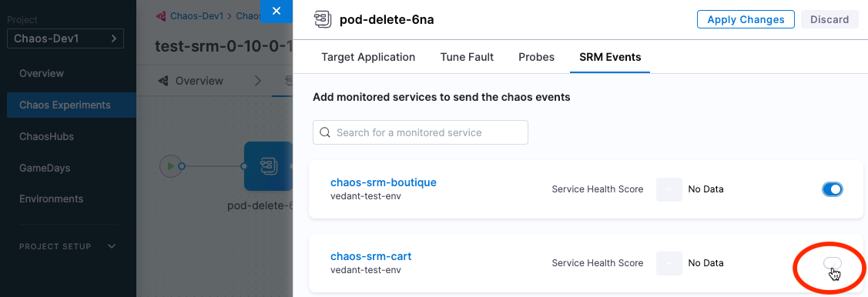Screen dimensions: 868x297
Task: Select the SRM Events tab
Action: coord(610,57)
